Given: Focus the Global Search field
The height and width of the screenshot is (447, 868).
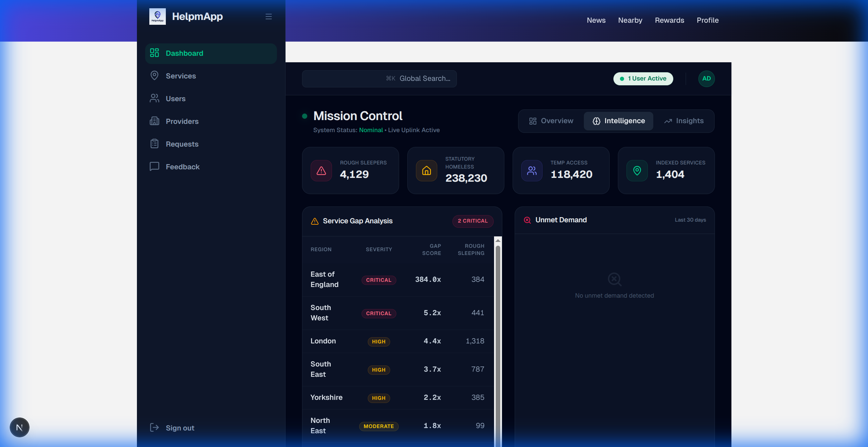Looking at the screenshot, I should [x=379, y=79].
